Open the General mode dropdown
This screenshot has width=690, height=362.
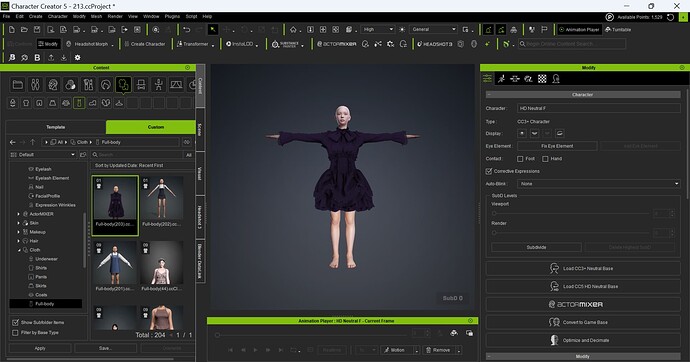[433, 29]
